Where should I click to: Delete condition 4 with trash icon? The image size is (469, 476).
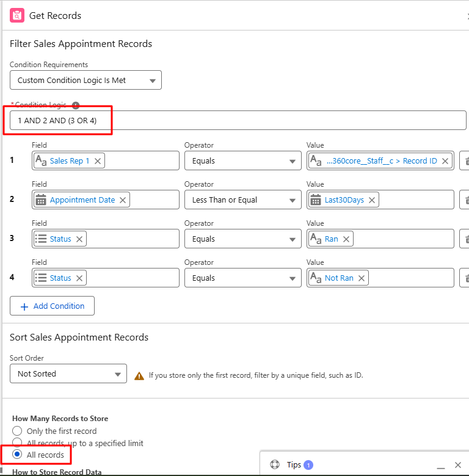tap(465, 278)
